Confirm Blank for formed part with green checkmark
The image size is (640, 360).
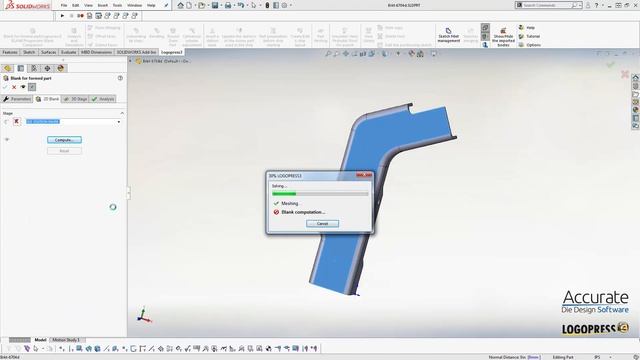click(x=5, y=87)
